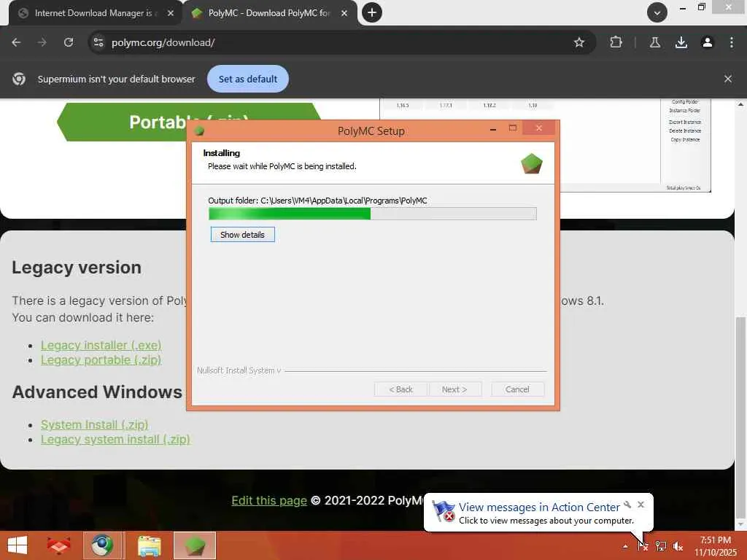Click the muted volume tray icon
747x560 pixels.
(x=678, y=545)
